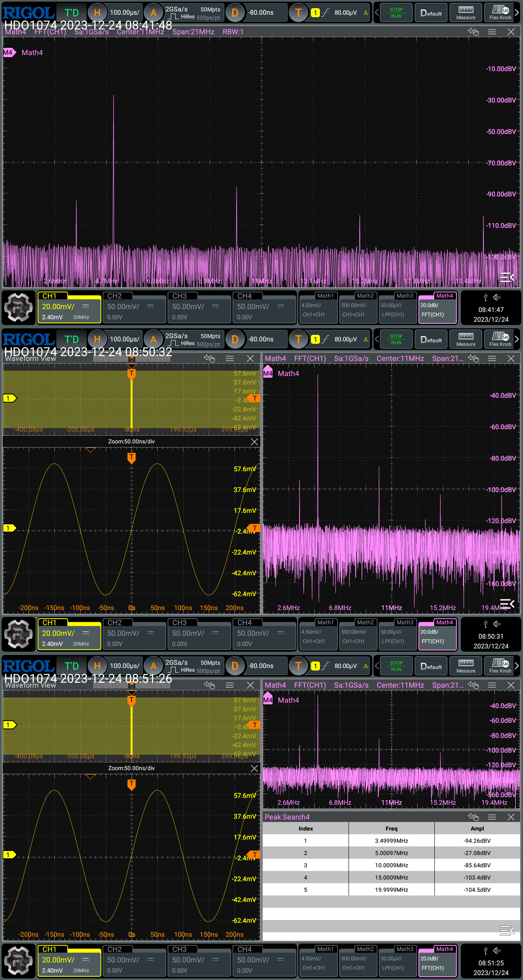Select the Math4 FFT(CH1) tab in the 08:41:47 bottom bar
This screenshot has height=980, width=523.
pyautogui.click(x=437, y=308)
